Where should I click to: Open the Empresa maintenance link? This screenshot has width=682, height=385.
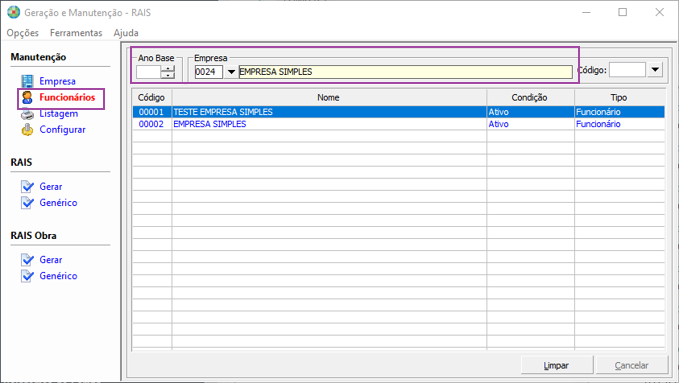point(57,81)
